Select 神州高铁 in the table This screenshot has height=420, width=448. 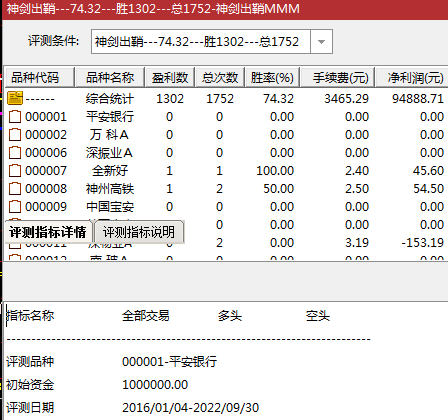[x=110, y=189]
